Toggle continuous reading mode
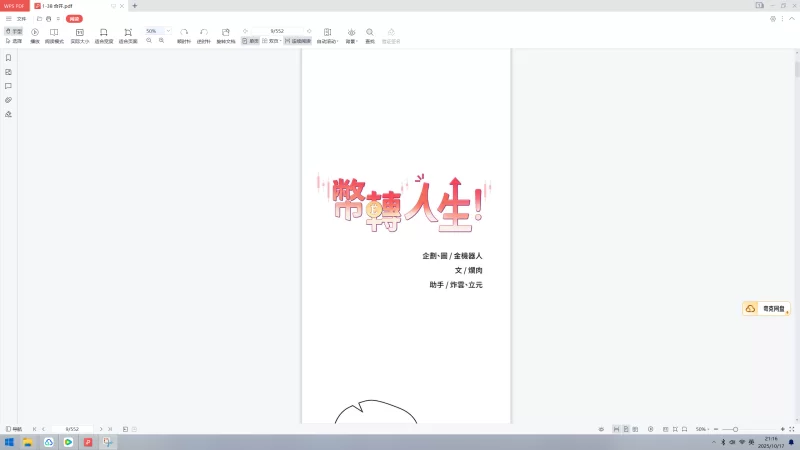The height and width of the screenshot is (450, 800). pos(304,41)
